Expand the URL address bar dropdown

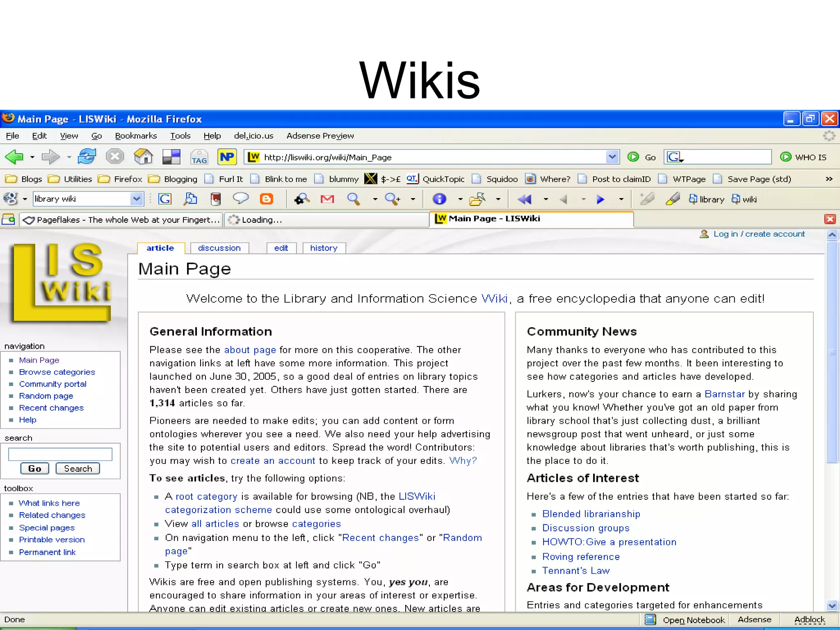point(612,157)
